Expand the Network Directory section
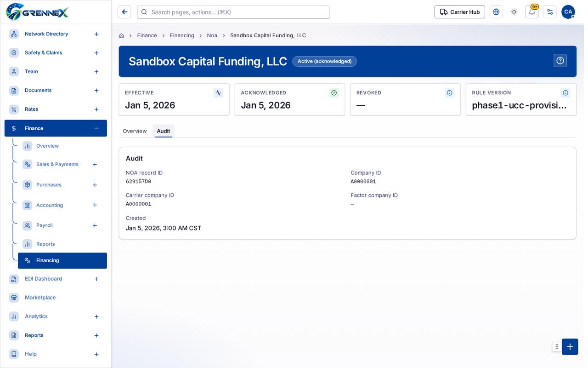588x368 pixels. pyautogui.click(x=96, y=34)
